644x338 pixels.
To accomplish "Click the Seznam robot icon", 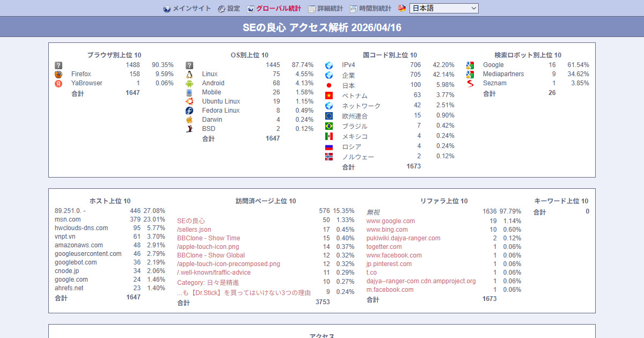I will click(x=470, y=83).
